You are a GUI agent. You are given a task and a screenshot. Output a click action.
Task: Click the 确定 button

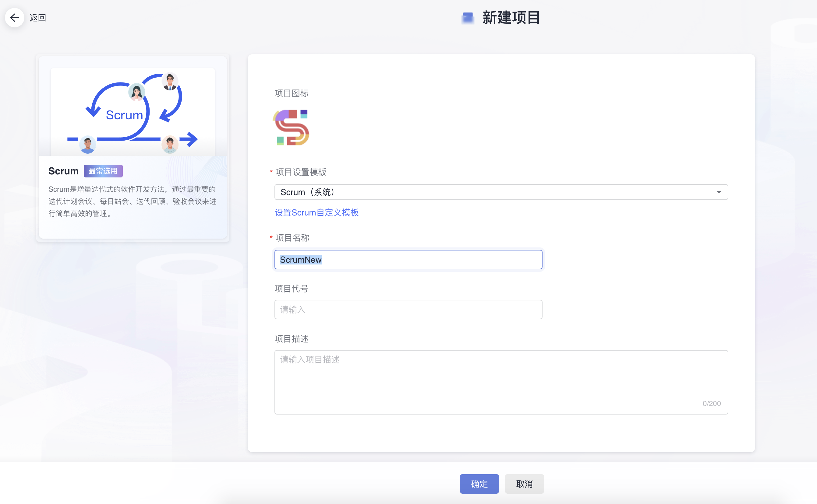(479, 484)
